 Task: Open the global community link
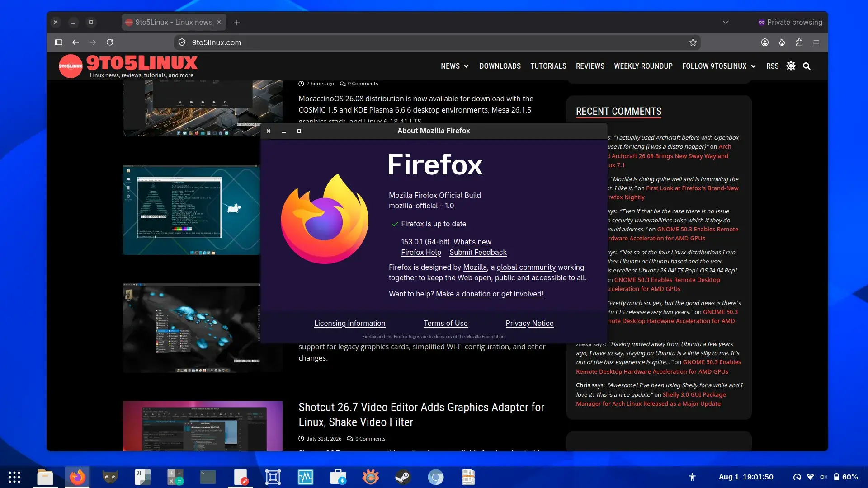(526, 267)
